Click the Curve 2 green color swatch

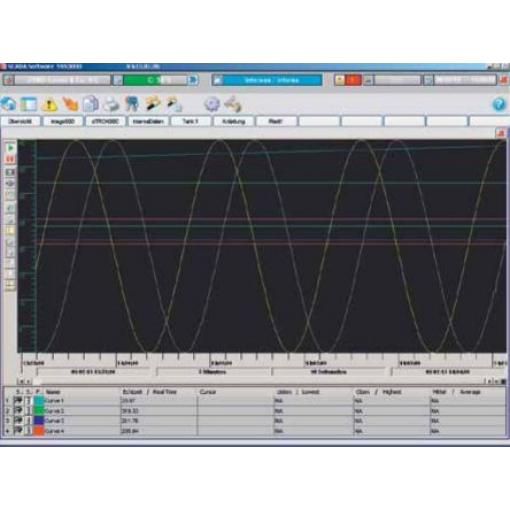click(39, 411)
